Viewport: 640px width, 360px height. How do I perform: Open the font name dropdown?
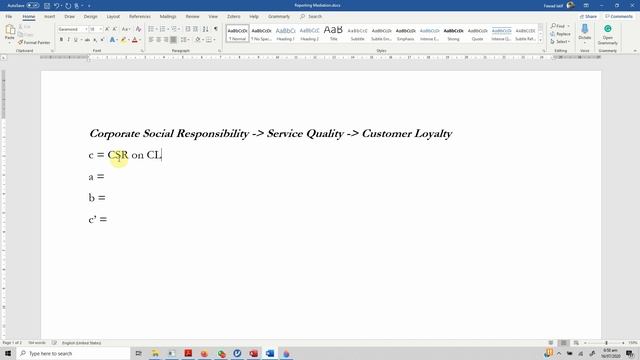[x=86, y=29]
